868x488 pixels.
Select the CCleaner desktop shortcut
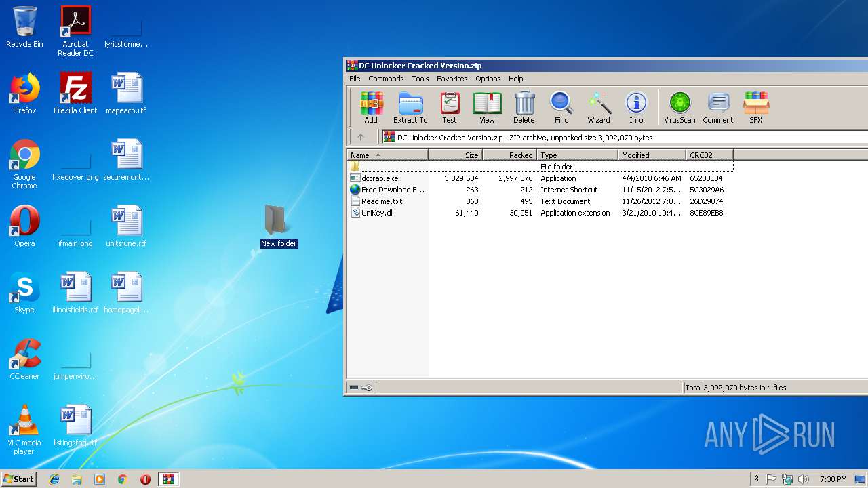click(24, 359)
